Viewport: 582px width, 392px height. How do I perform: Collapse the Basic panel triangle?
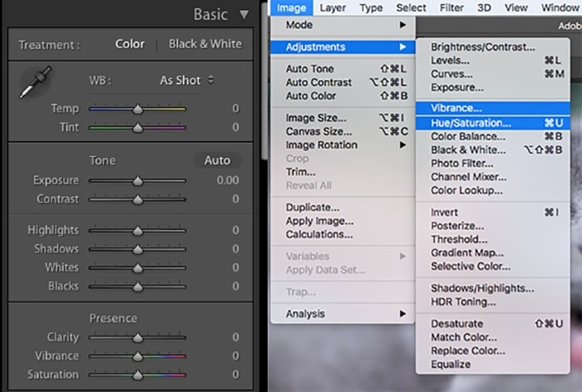[244, 14]
